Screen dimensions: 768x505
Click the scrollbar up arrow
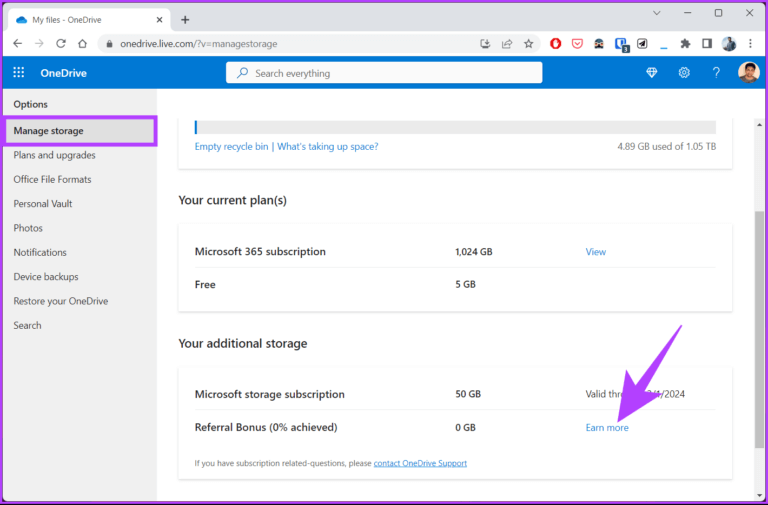(759, 124)
